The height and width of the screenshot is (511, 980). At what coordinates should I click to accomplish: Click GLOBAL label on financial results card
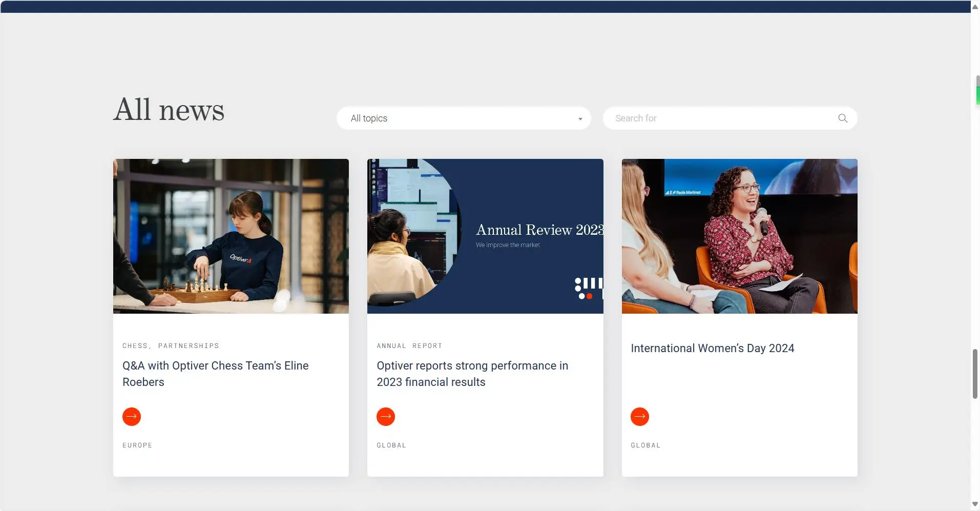click(391, 445)
